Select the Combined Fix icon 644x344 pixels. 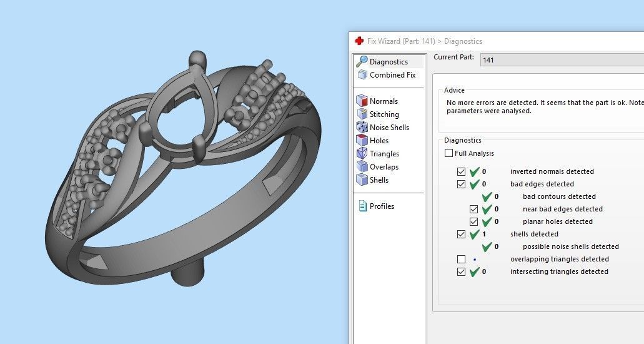point(362,74)
